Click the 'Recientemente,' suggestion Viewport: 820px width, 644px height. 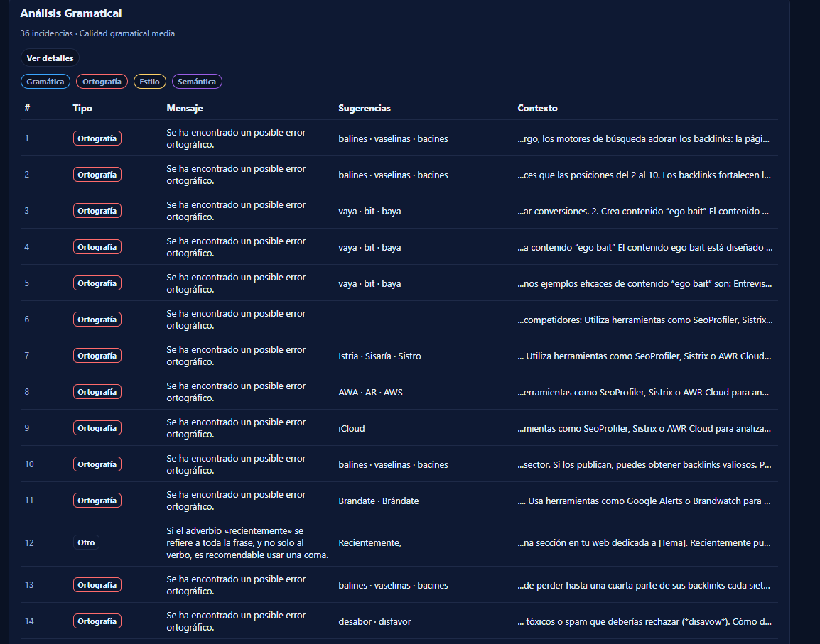coord(369,542)
